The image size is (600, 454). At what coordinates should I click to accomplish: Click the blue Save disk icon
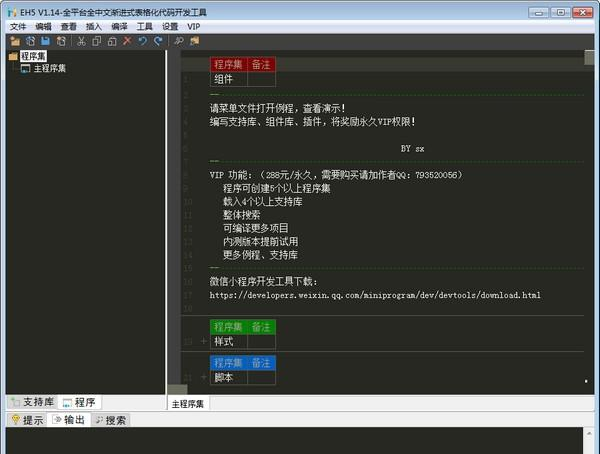(46, 41)
